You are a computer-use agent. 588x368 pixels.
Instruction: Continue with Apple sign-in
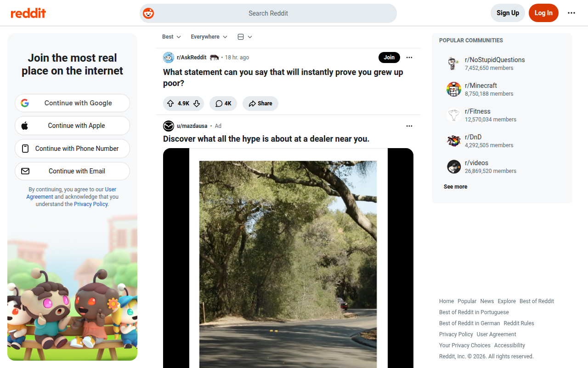(x=72, y=126)
